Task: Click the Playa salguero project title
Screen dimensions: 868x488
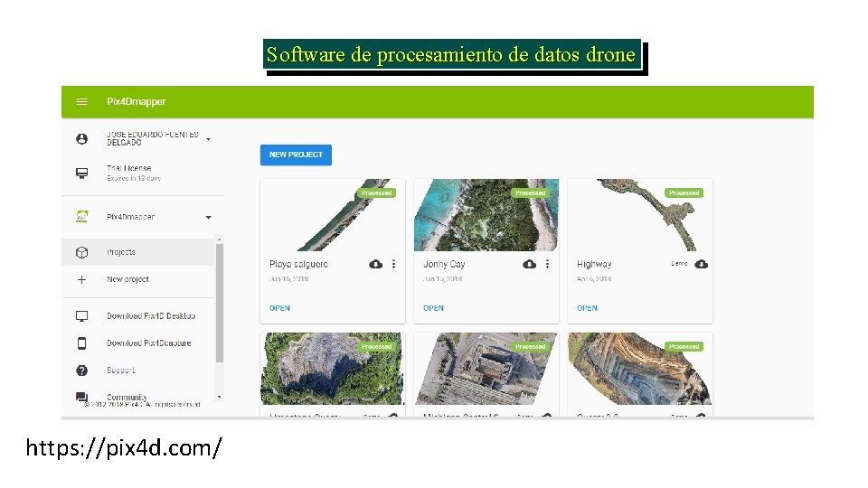Action: click(x=299, y=264)
